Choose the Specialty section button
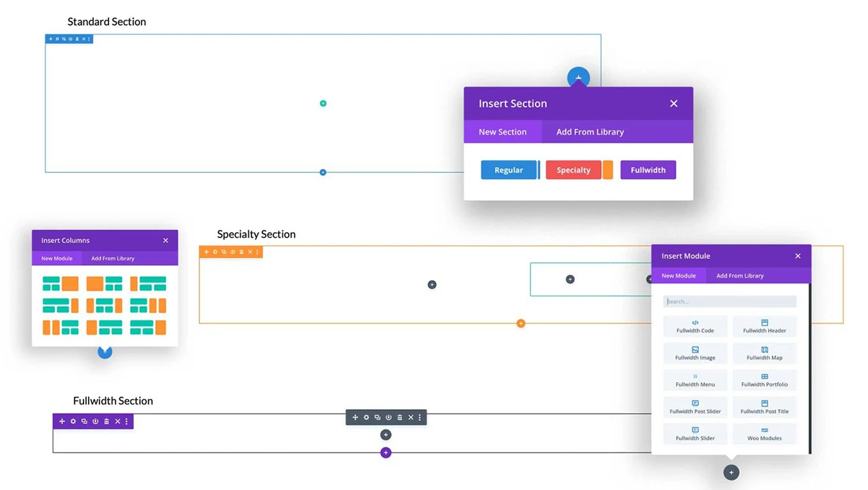868x490 pixels. point(574,170)
